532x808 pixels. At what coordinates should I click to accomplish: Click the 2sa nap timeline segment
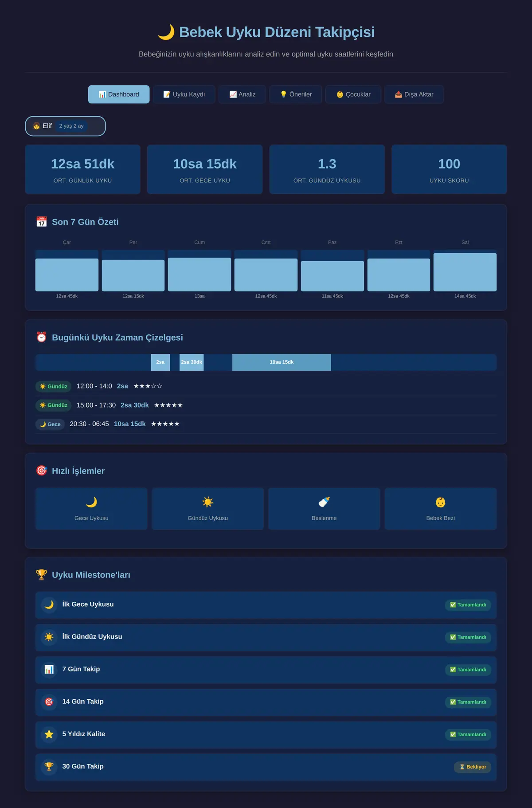[160, 362]
